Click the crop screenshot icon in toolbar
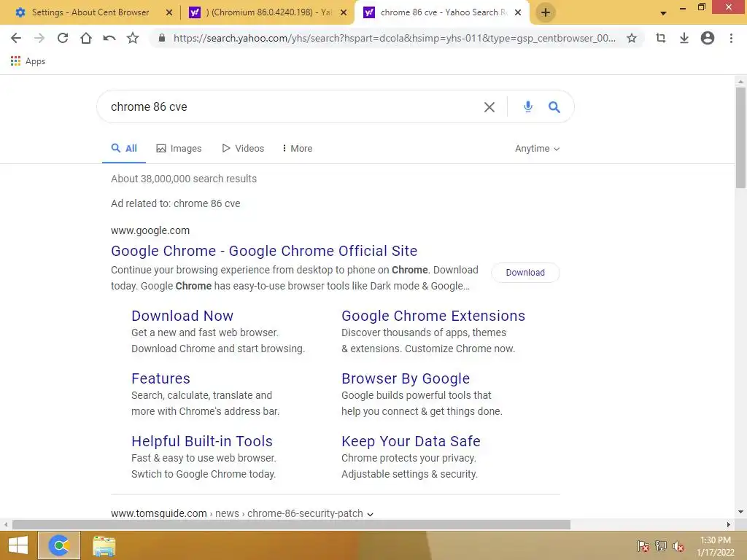 [x=660, y=38]
